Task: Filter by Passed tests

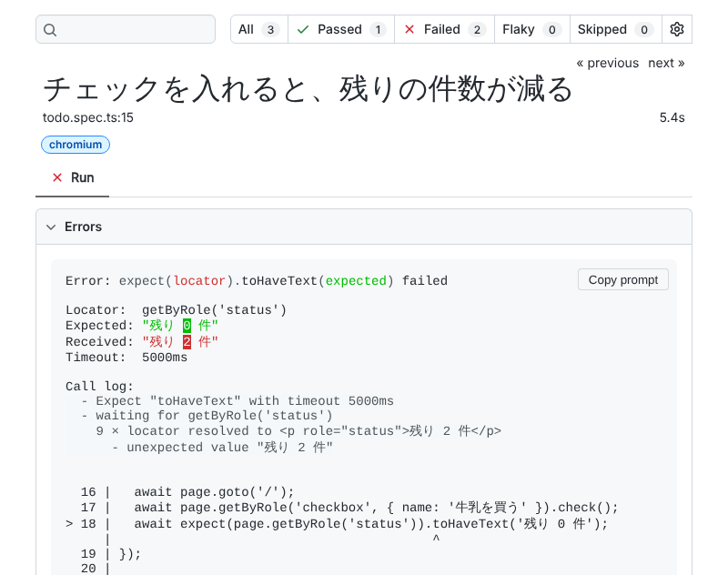Action: coord(341,29)
